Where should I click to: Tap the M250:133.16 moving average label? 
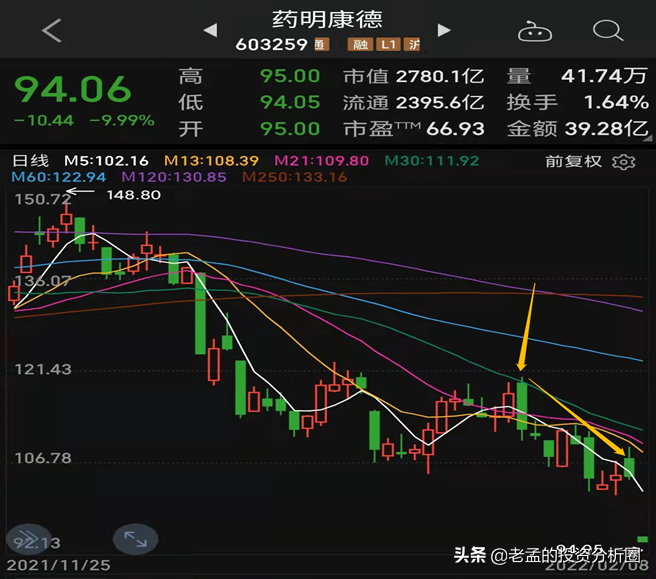tap(295, 177)
